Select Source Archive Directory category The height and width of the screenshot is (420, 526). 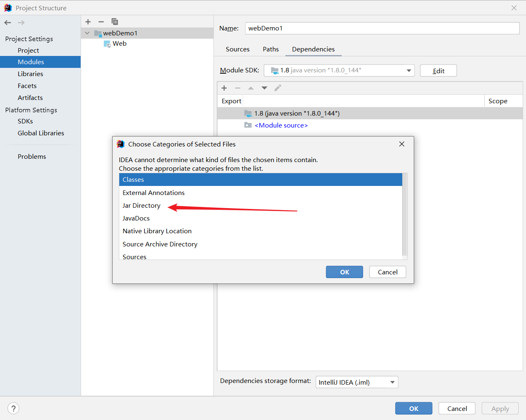260,244
